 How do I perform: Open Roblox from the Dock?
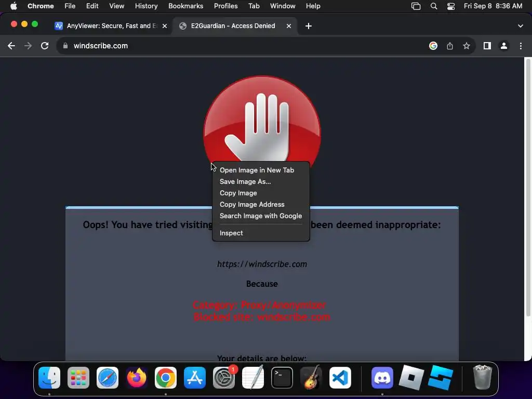click(x=411, y=378)
